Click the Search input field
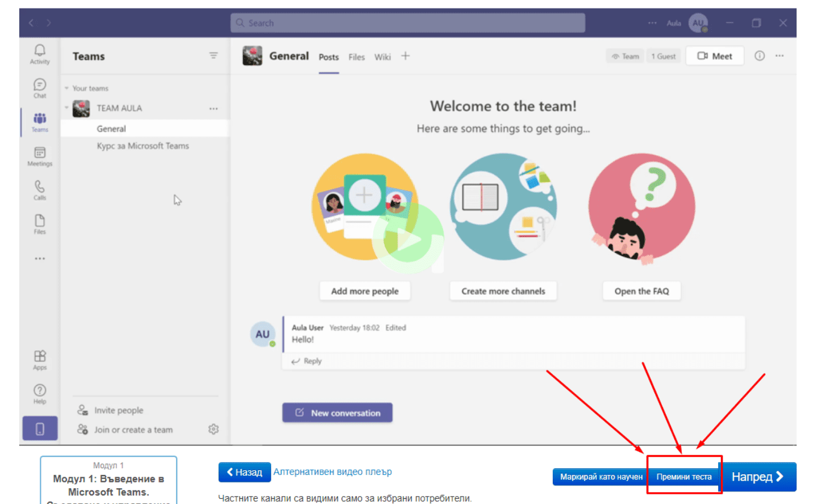834x504 pixels. pos(408,23)
